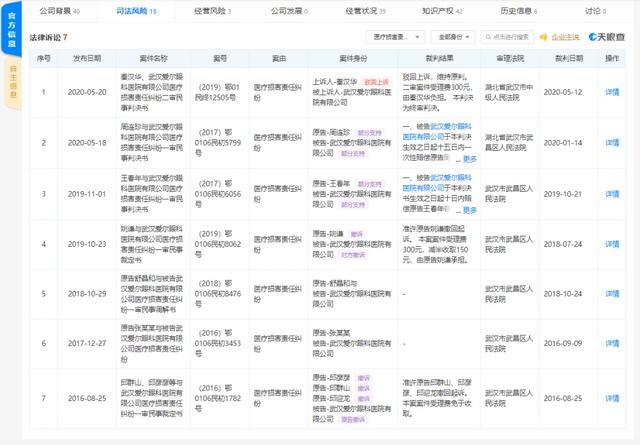Viewport: 640px width, 445px height.
Task: Select the 案号 column header
Action: pos(220,58)
